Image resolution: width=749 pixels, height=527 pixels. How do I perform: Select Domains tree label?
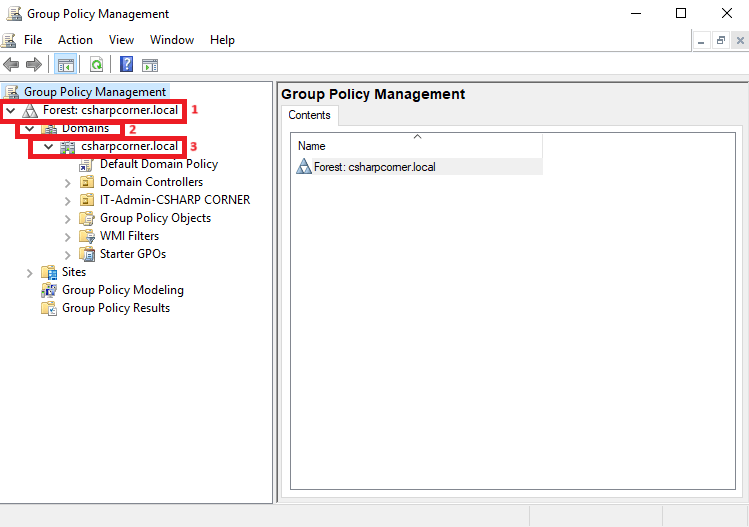tap(86, 129)
